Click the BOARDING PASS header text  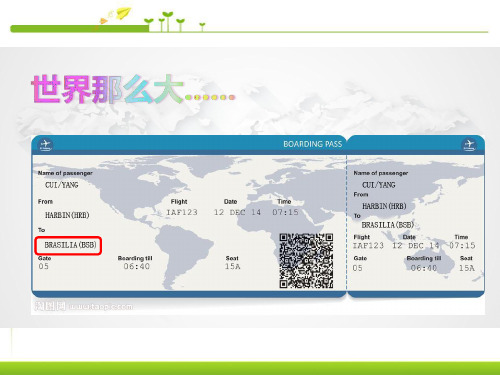(x=312, y=144)
